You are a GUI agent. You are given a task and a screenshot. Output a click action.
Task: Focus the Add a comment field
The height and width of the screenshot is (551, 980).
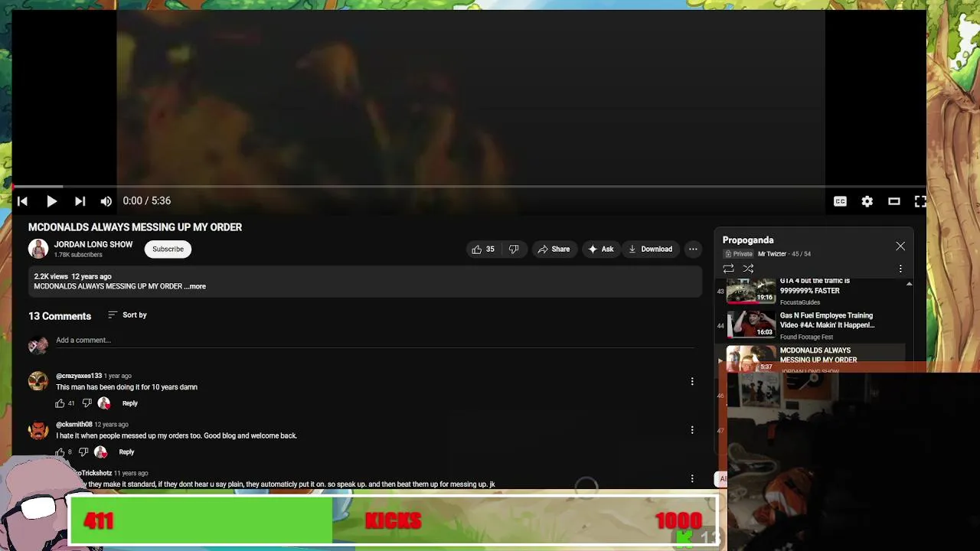pos(375,341)
